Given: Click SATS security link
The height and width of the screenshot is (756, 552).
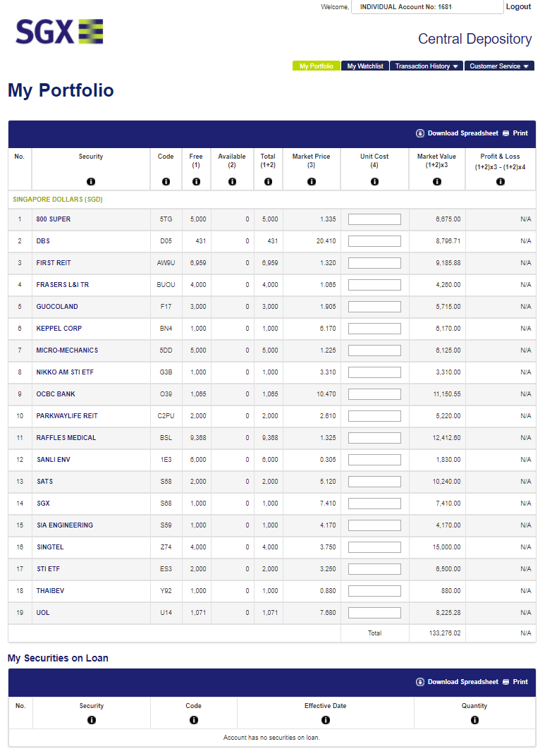Looking at the screenshot, I should [45, 481].
